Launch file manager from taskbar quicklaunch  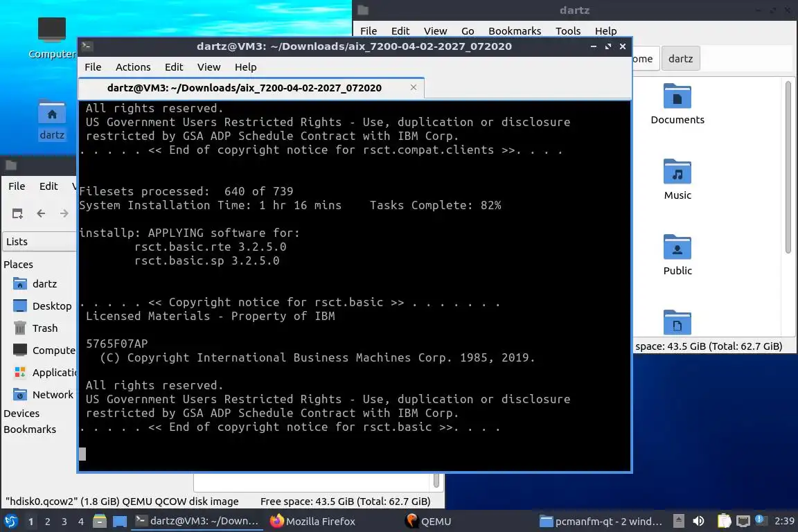pos(100,522)
